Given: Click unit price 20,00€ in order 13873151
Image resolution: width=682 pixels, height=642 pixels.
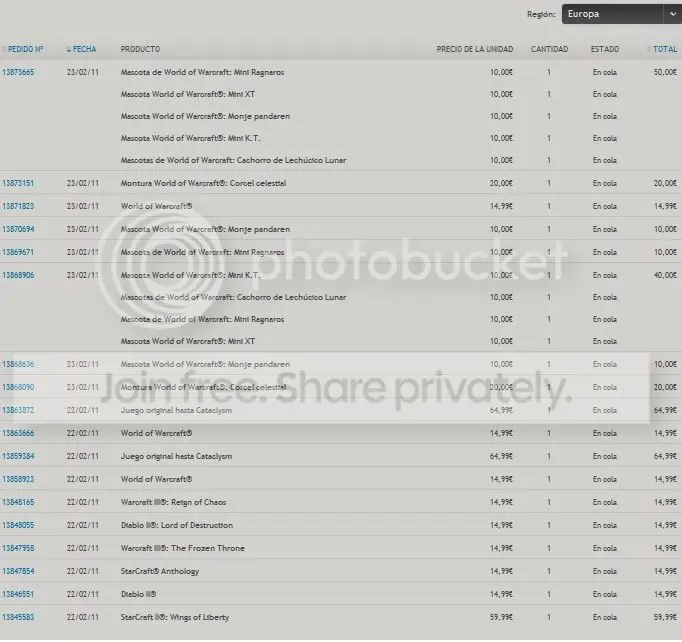Looking at the screenshot, I should point(501,183).
